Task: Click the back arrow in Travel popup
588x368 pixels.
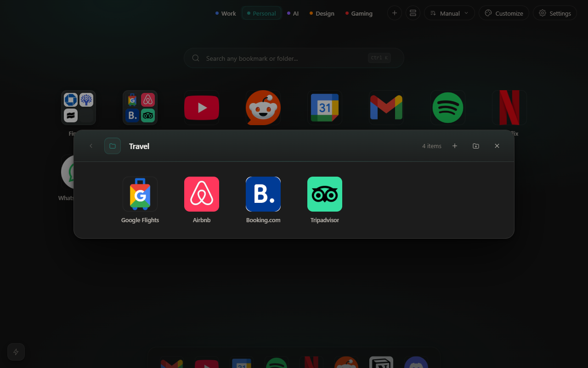Action: [x=91, y=146]
